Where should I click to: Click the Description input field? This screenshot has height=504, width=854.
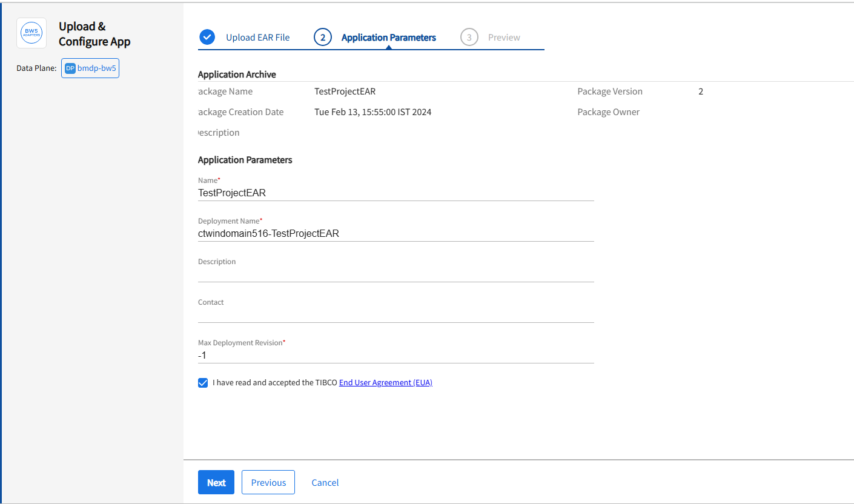coord(395,274)
